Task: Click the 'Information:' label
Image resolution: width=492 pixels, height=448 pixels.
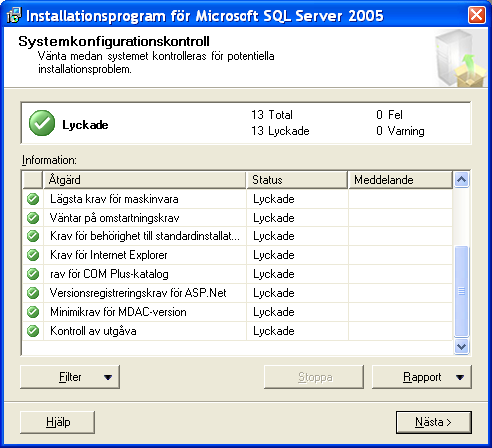Action: tap(49, 160)
